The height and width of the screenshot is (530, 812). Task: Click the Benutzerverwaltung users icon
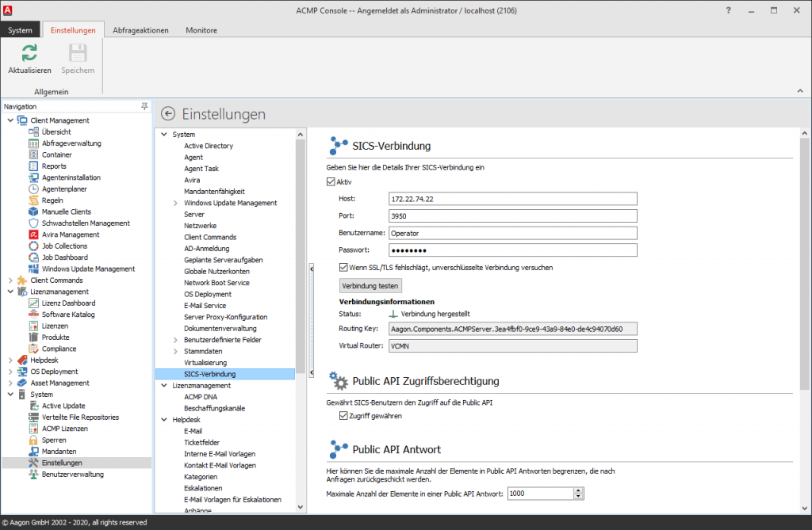click(34, 474)
